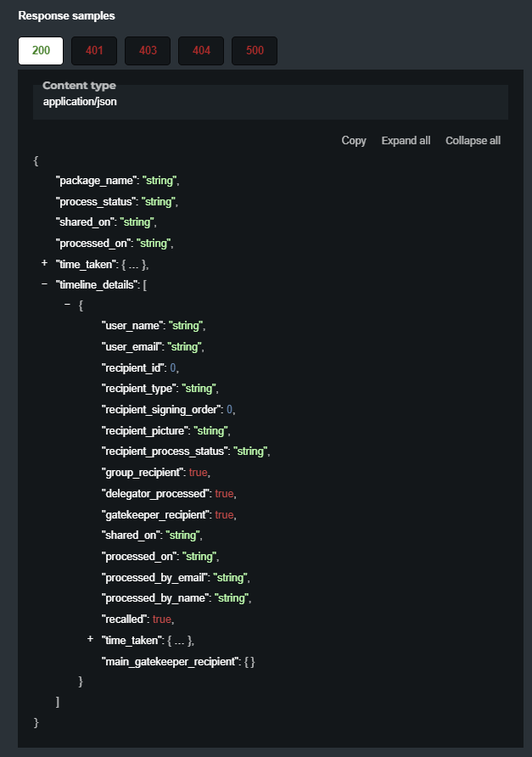Click the recipient_id value 0
This screenshot has width=532, height=757.
point(173,367)
